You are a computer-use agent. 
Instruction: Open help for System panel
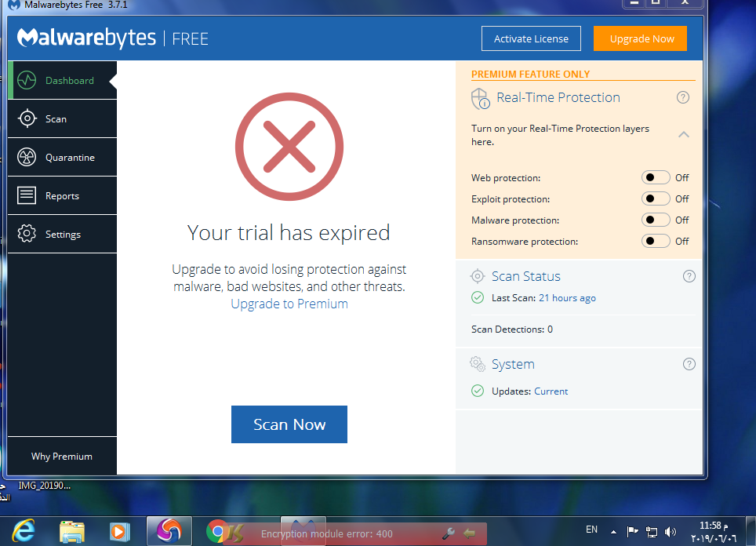(689, 364)
